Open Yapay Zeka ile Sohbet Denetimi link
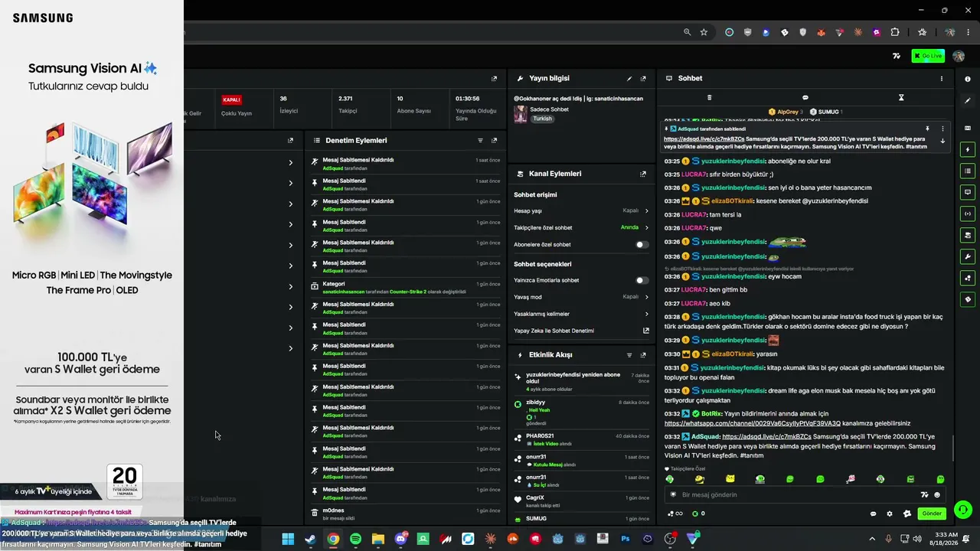 pos(581,331)
